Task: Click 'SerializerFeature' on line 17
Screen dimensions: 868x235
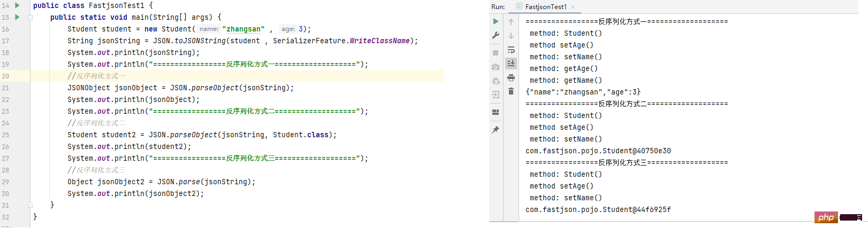Action: (309, 41)
